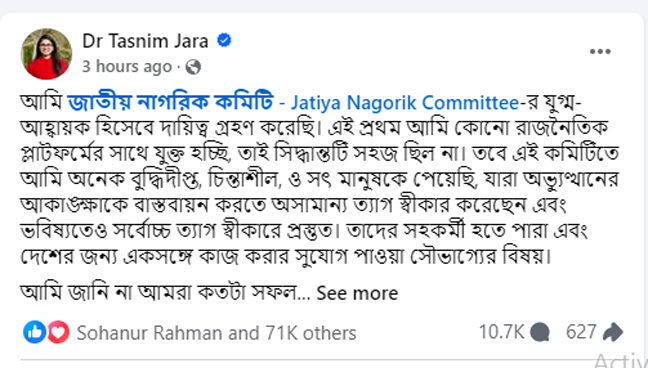The height and width of the screenshot is (368, 648).
Task: Click the blue Like reaction icon
Action: pos(35,332)
